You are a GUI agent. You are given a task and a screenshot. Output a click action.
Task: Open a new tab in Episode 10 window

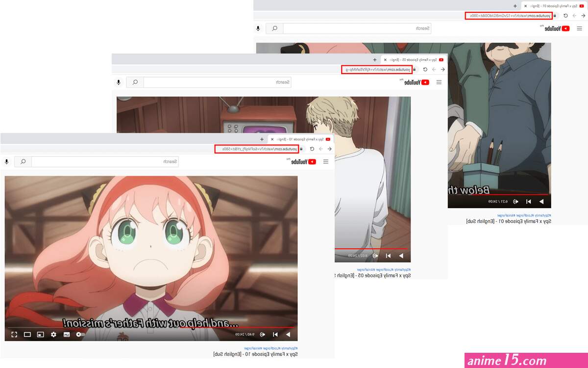(x=262, y=139)
